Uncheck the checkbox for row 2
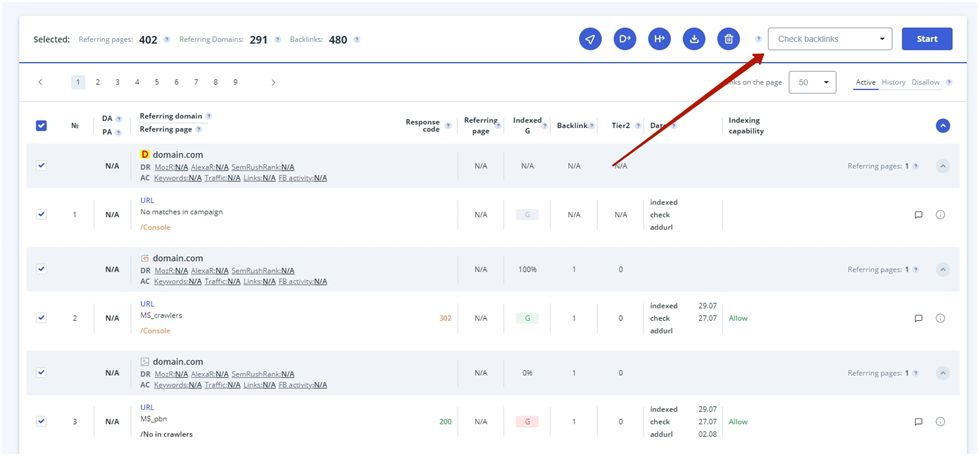 tap(41, 318)
